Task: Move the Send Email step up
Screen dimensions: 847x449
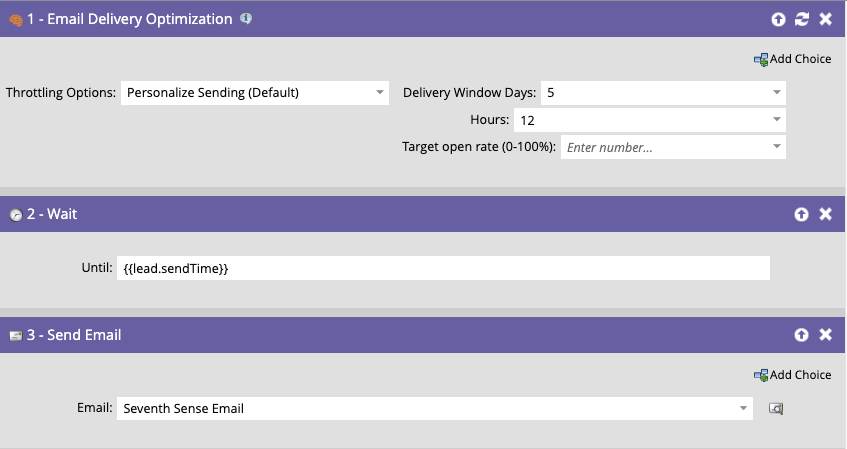Action: point(801,335)
